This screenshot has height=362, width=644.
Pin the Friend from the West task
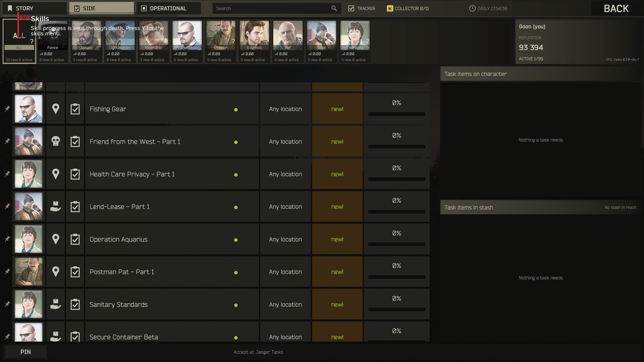click(x=7, y=141)
